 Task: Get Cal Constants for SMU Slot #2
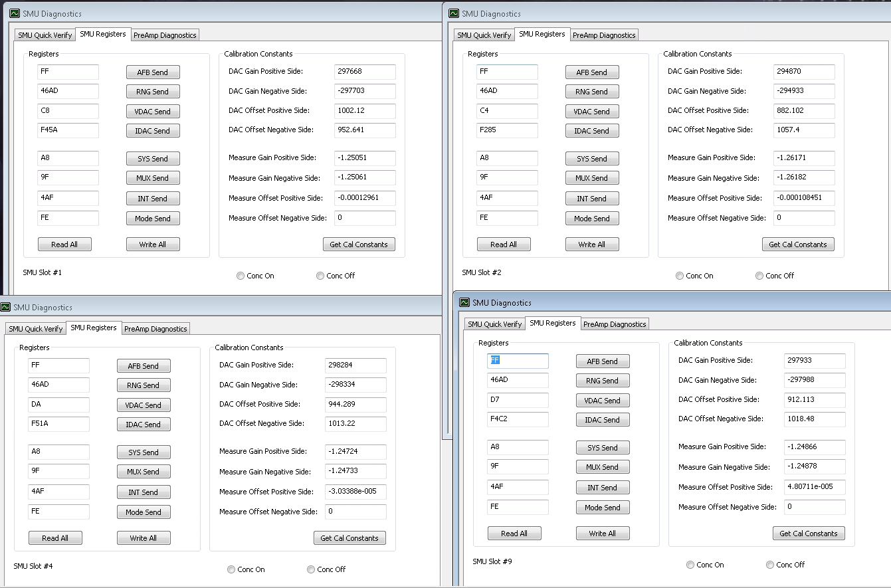point(798,245)
